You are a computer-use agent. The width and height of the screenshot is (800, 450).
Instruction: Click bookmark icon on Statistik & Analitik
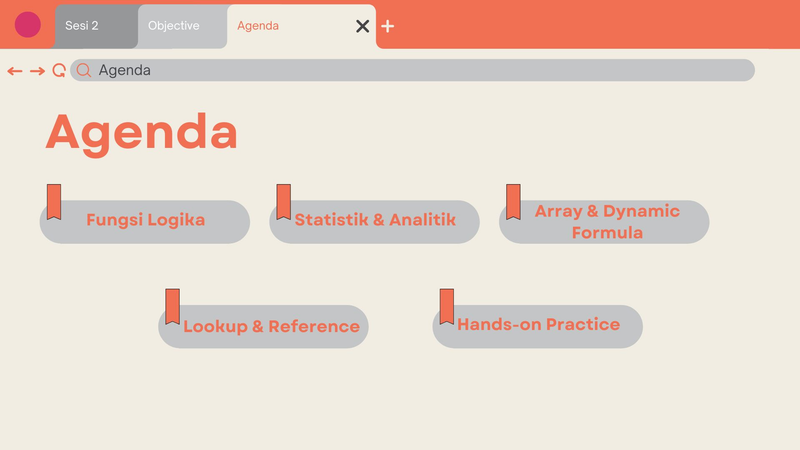point(284,202)
